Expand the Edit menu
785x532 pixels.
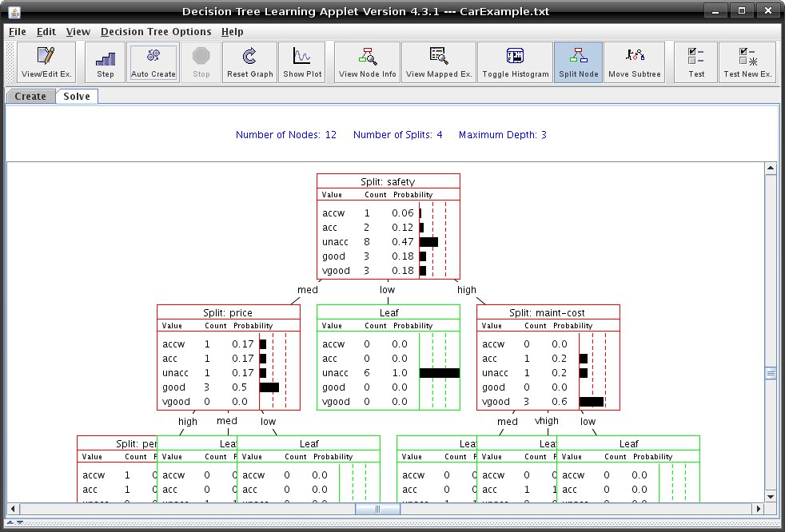(x=46, y=31)
